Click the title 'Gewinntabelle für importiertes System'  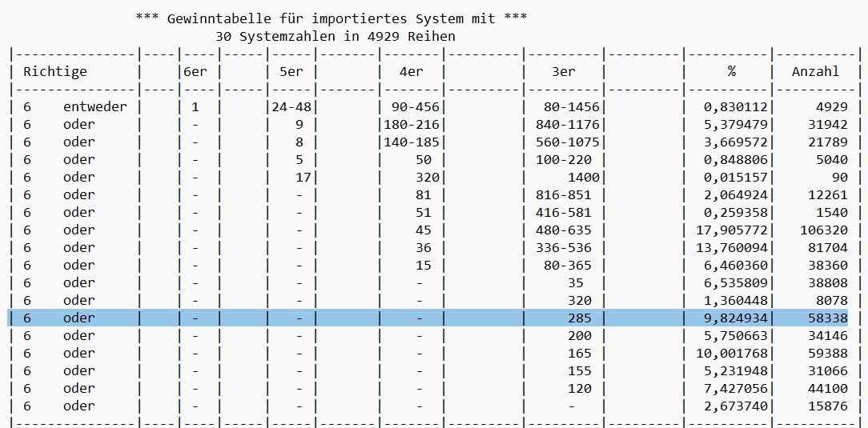331,19
